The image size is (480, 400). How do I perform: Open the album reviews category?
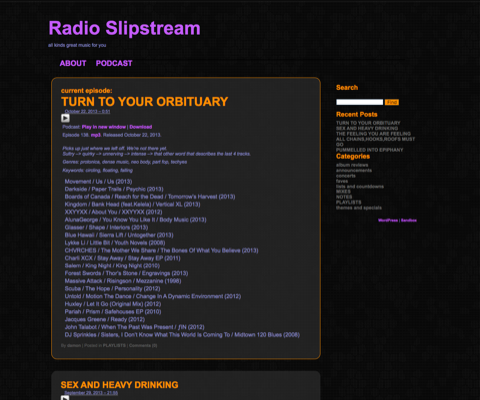(352, 165)
